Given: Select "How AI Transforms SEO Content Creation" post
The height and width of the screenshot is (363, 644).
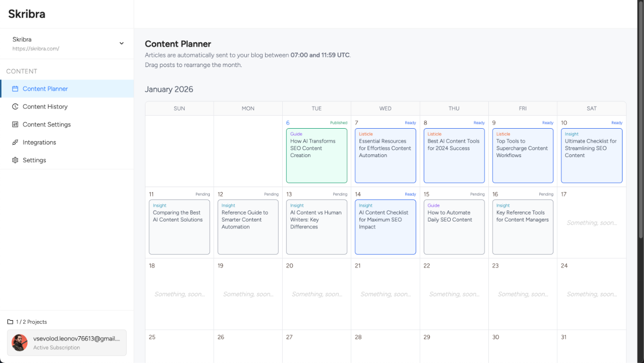Looking at the screenshot, I should [317, 155].
